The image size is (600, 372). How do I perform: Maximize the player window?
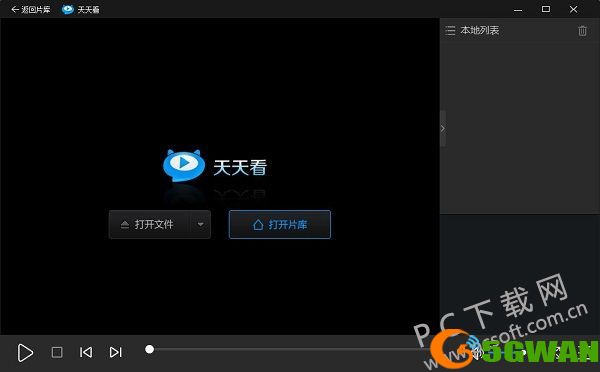(546, 9)
